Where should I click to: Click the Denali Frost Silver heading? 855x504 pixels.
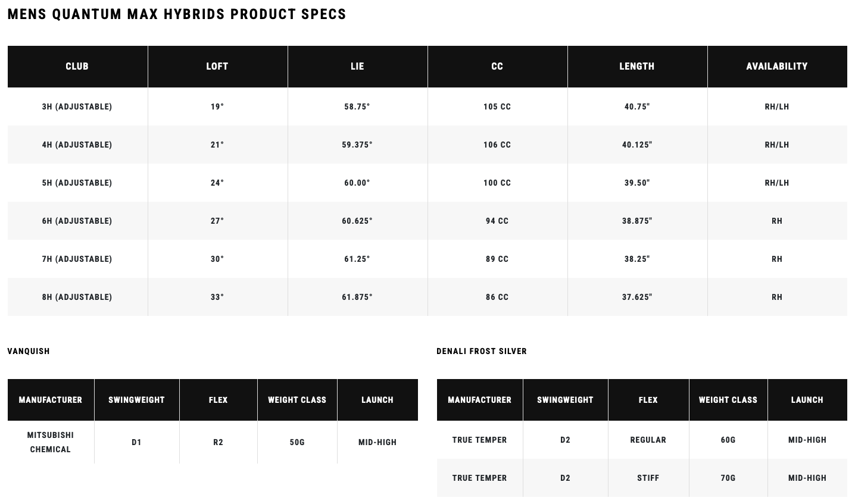[482, 351]
